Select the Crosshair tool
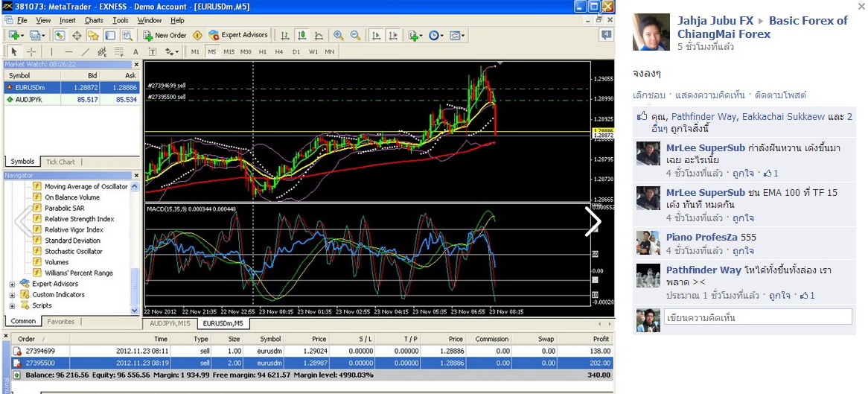 tap(31, 51)
